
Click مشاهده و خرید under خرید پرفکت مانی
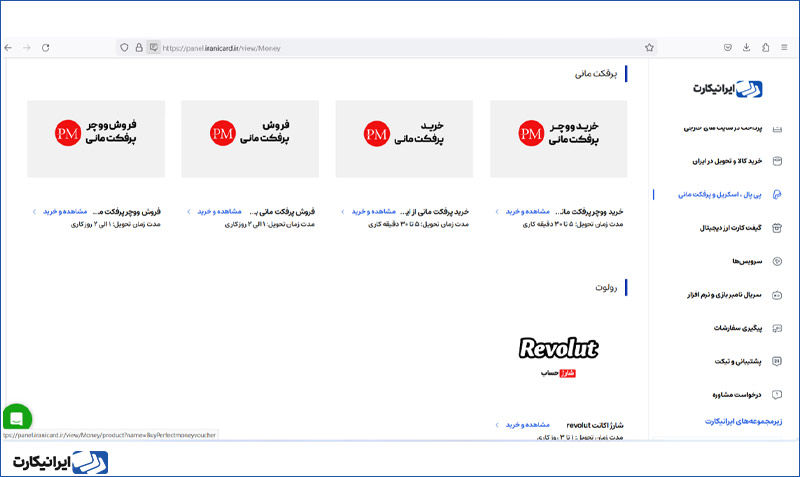coord(373,211)
